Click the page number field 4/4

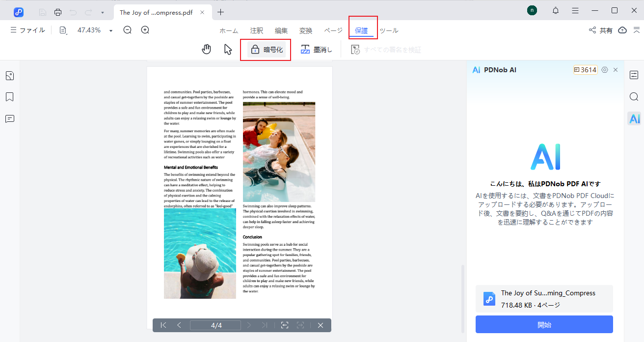coord(215,325)
